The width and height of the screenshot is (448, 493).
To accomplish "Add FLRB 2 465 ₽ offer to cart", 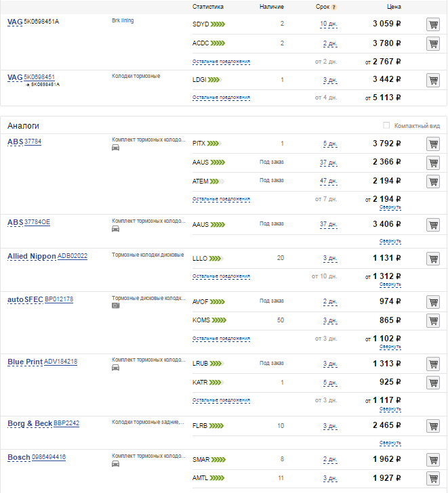I will tap(433, 426).
